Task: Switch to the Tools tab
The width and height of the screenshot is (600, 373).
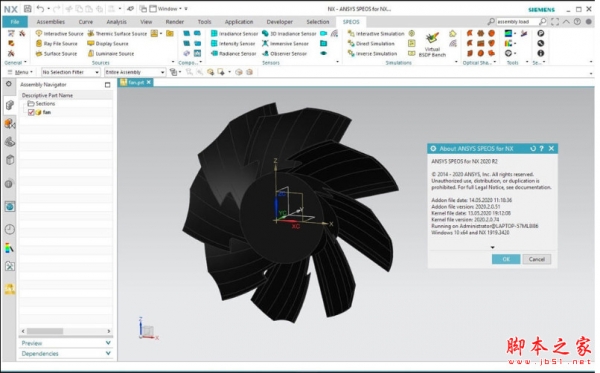Action: (x=204, y=22)
